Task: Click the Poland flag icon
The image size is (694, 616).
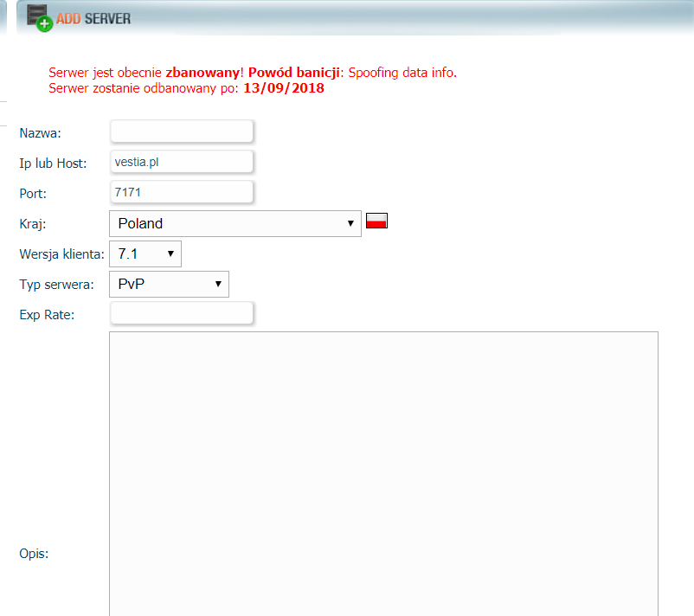Action: (x=376, y=221)
